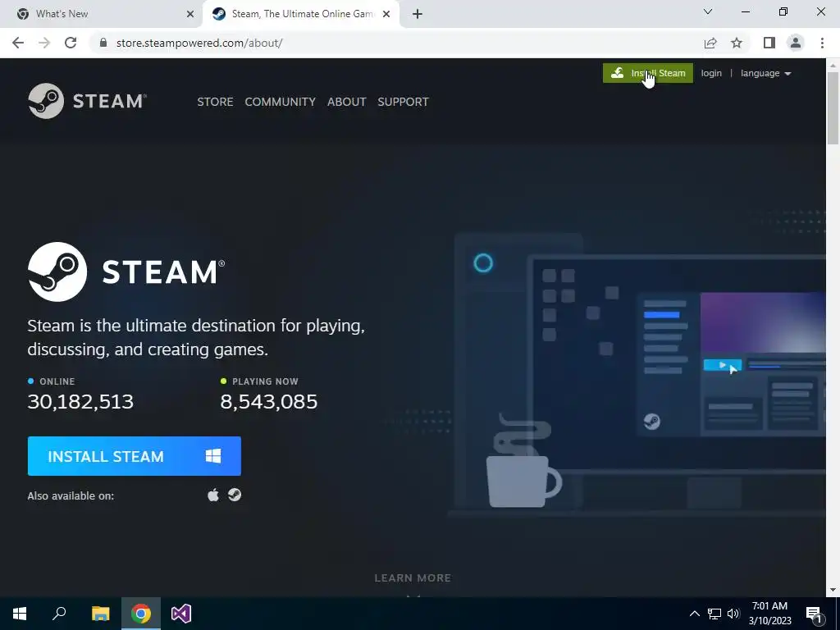Open the COMMUNITY menu
This screenshot has width=840, height=630.
click(x=281, y=102)
